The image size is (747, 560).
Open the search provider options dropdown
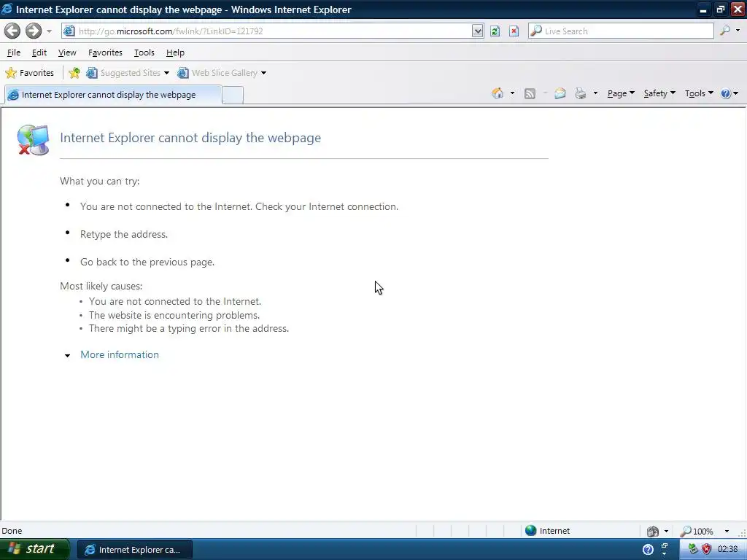(738, 31)
